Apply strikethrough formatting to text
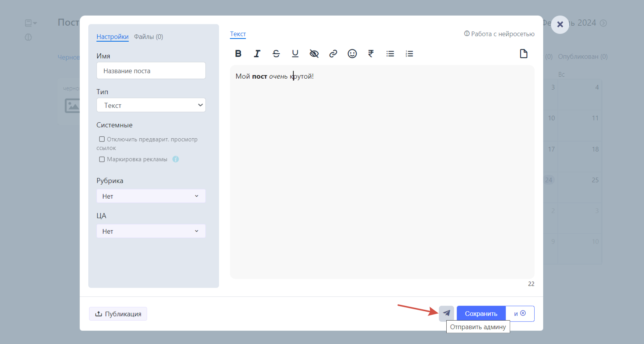 click(276, 54)
